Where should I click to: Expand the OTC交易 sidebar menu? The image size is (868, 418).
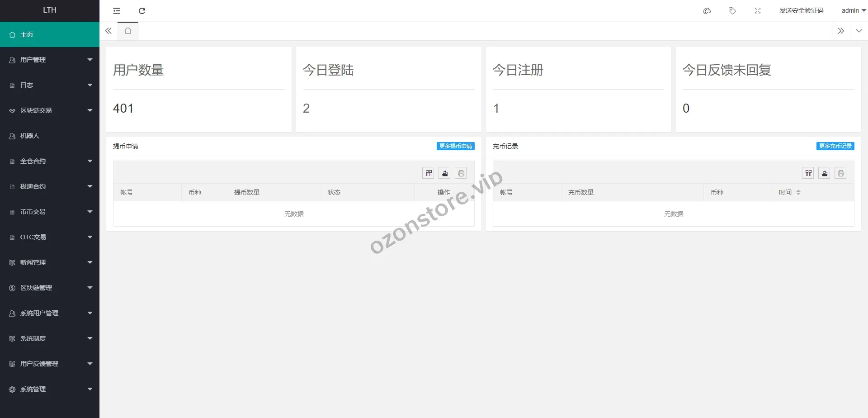click(x=50, y=237)
